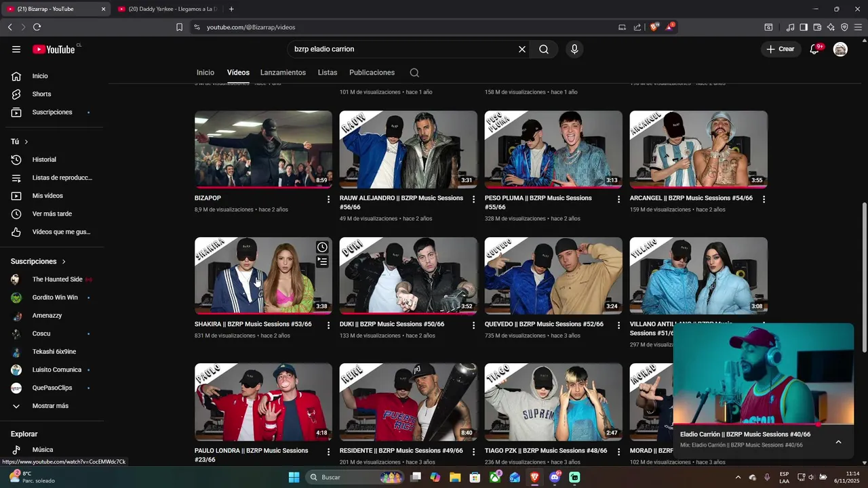Open Discord from the taskbar
This screenshot has height=488, width=868.
pos(555,477)
